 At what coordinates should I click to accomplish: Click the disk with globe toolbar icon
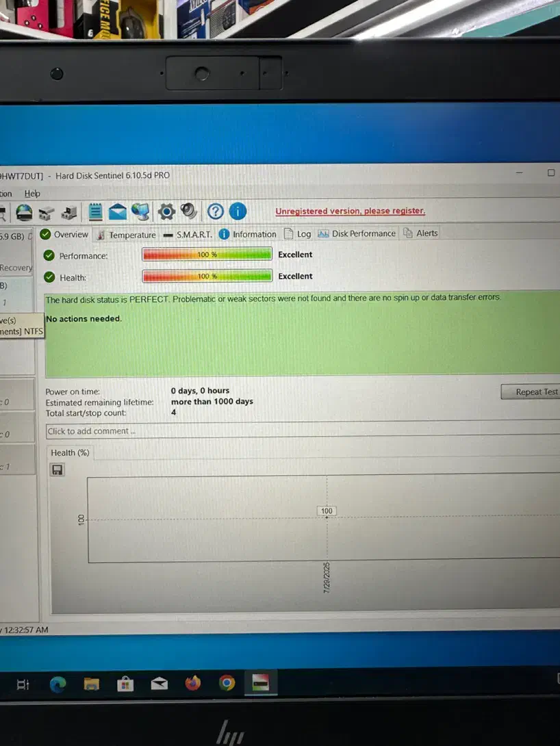tap(25, 213)
